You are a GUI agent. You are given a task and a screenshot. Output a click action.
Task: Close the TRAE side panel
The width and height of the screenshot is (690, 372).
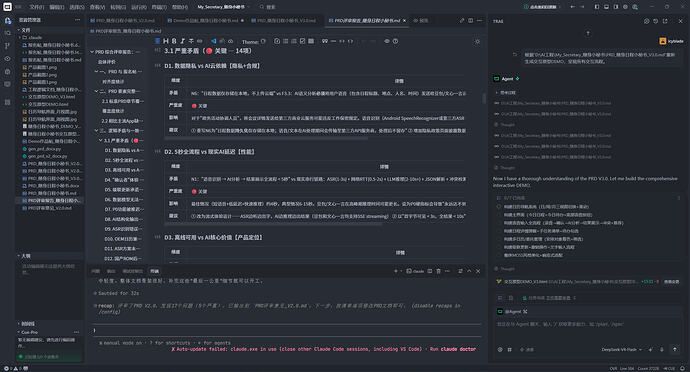click(680, 21)
